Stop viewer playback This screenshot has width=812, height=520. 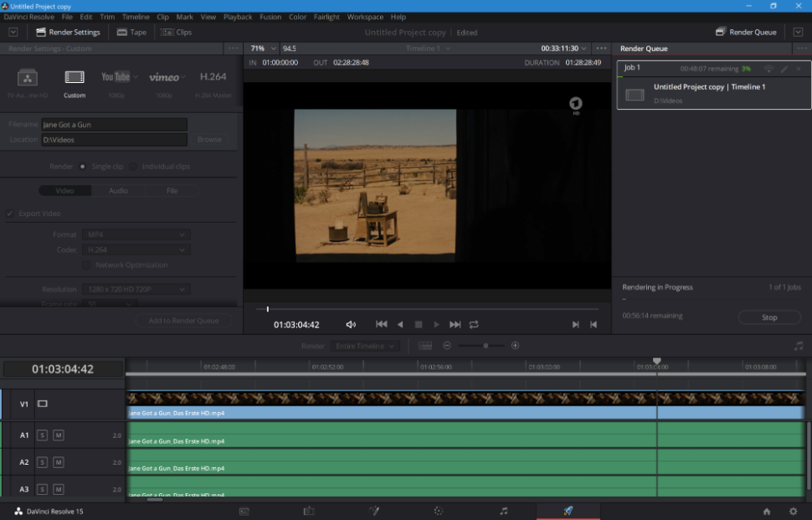419,325
